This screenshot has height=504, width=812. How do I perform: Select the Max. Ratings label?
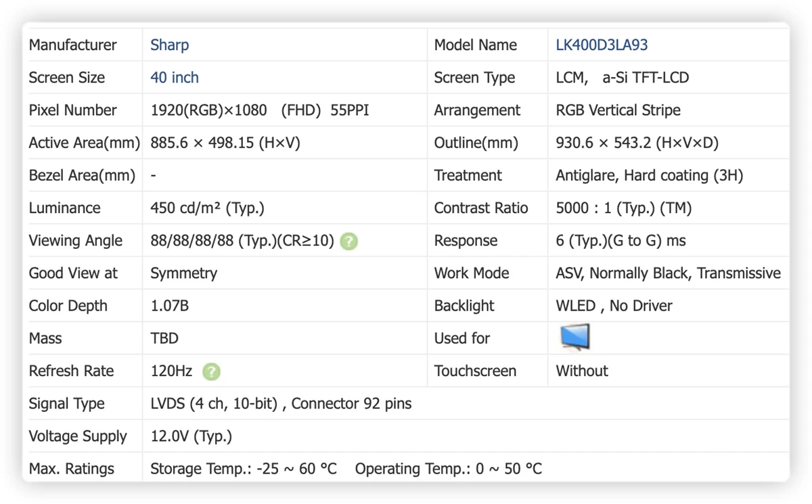tap(71, 469)
